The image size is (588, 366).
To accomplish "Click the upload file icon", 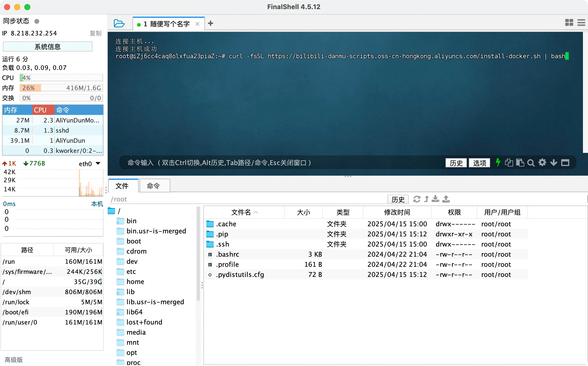I will coord(446,199).
